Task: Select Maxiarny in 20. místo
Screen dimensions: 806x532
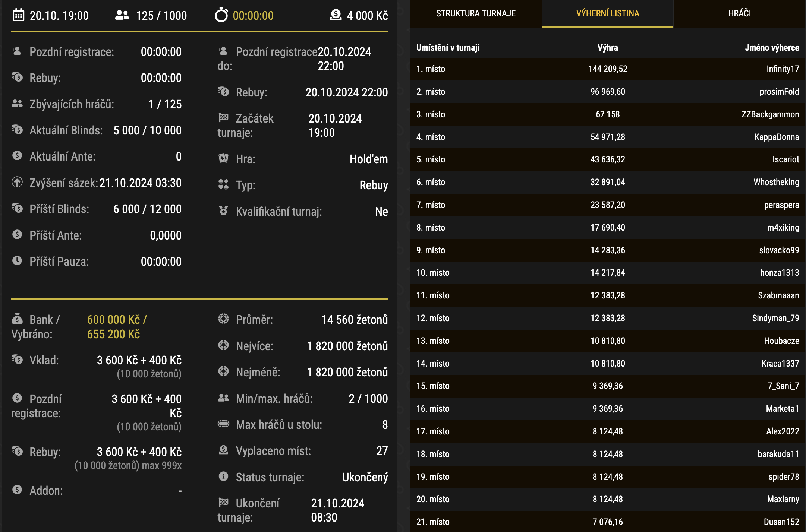Action: click(783, 499)
